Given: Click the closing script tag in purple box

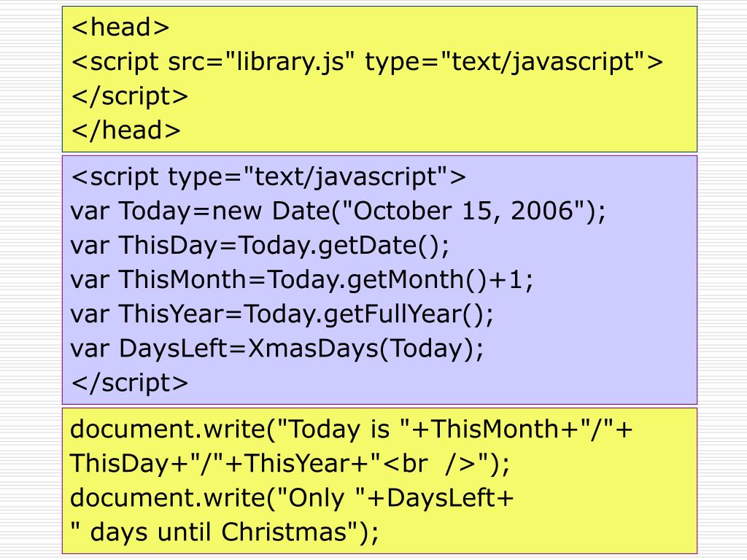Looking at the screenshot, I should [130, 384].
